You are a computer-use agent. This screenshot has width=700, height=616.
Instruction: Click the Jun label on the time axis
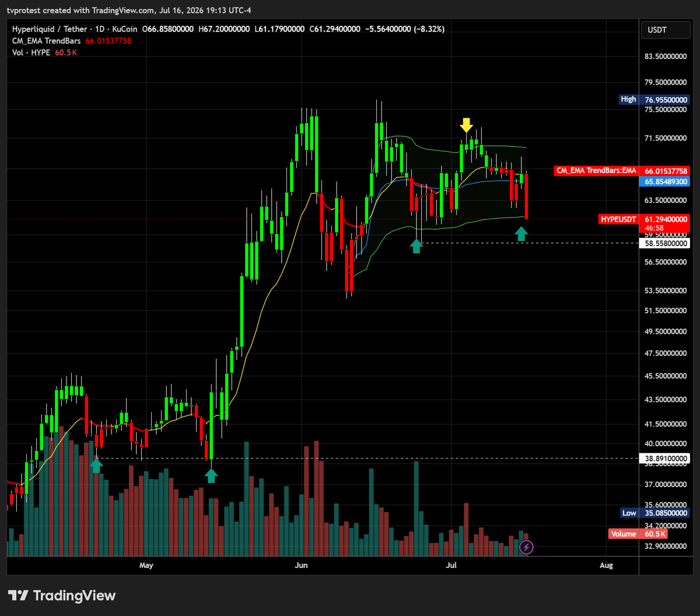[301, 565]
